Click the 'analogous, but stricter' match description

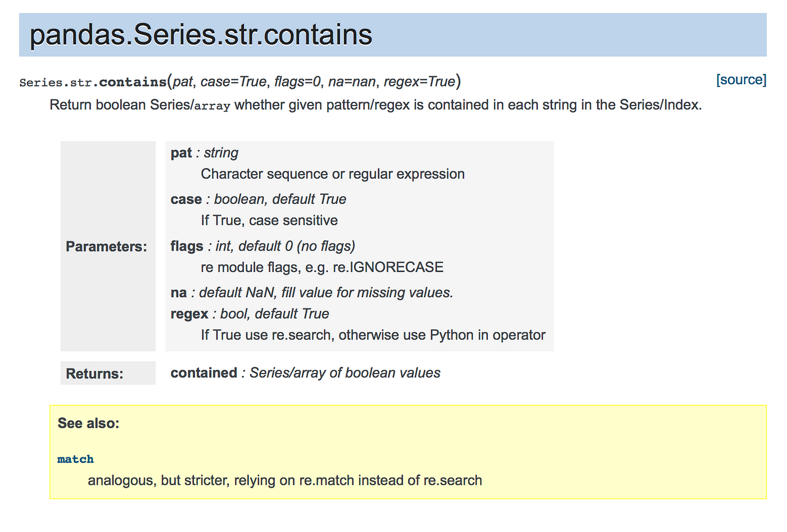tap(285, 481)
